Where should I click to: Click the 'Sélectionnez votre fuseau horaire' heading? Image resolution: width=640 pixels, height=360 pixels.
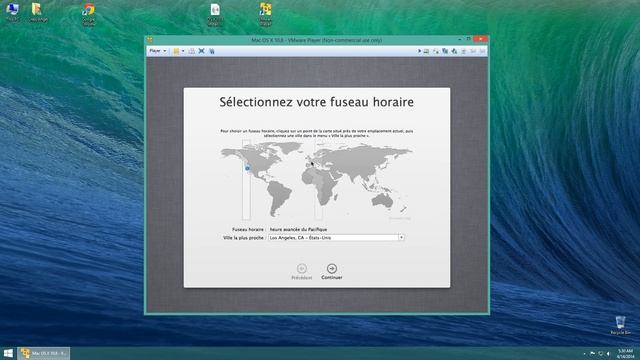(316, 102)
